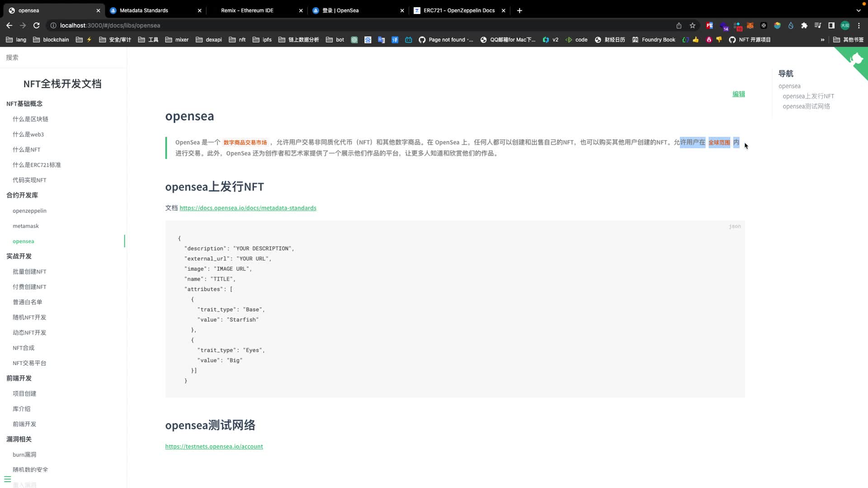Screen dimensions: 868x488
Task: Toggle the browser side panel
Action: click(831, 26)
